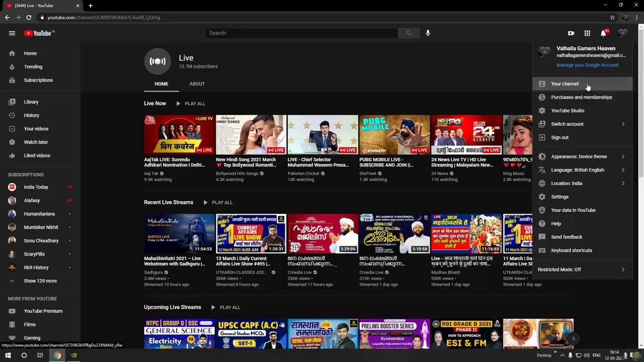Expand the Switch account submenu

(x=583, y=124)
